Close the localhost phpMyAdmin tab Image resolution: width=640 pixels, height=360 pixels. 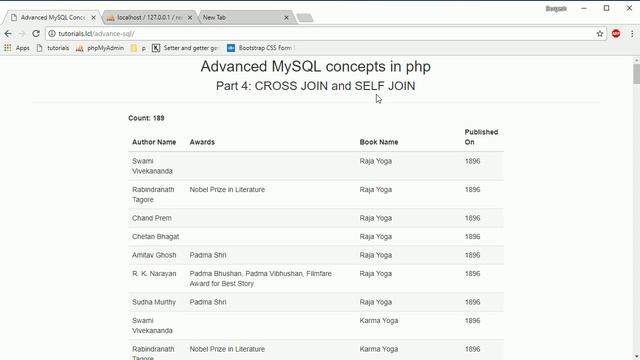(x=190, y=18)
